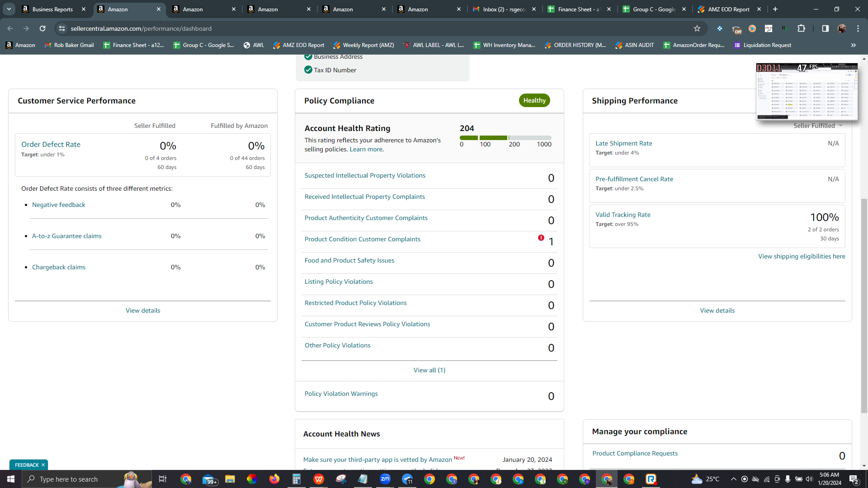
Task: Open the Weekly Report (AMZ) bookmark
Action: (x=364, y=45)
